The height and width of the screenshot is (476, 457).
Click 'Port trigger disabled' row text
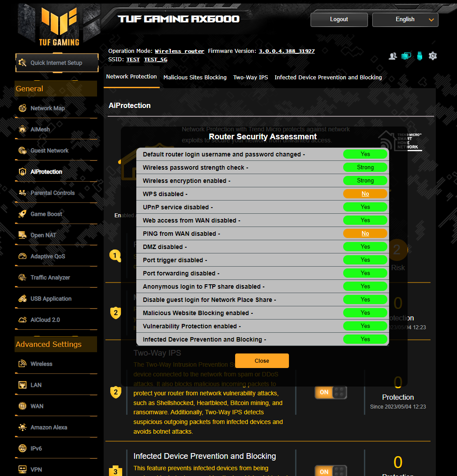(175, 260)
